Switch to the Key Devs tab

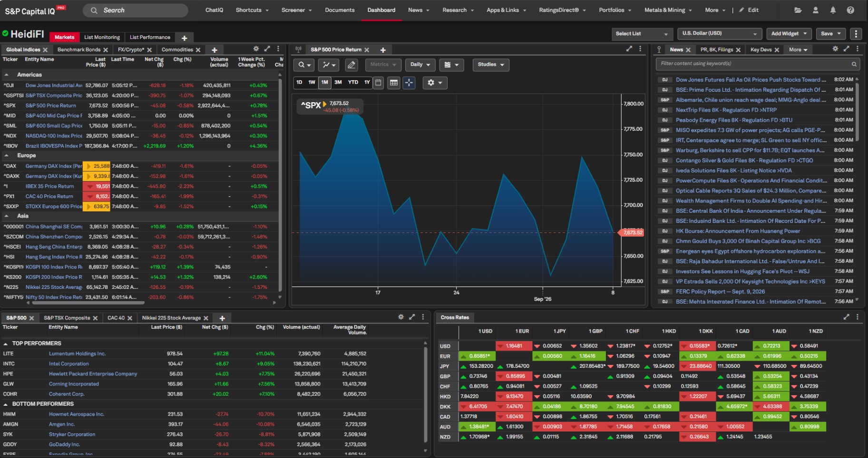click(x=761, y=50)
